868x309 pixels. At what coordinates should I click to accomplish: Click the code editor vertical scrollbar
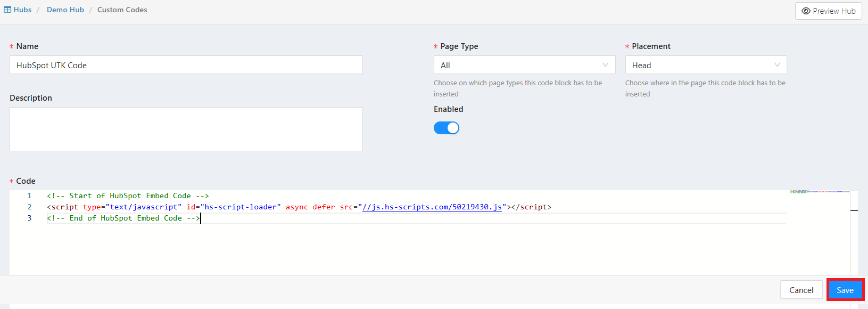pyautogui.click(x=854, y=232)
